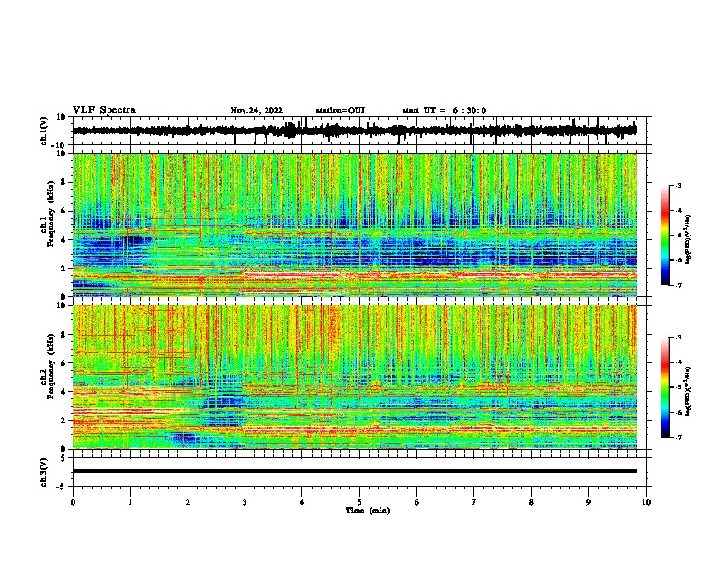Viewport: 728px width, 563px height.
Task: Select the "start UT = 6:30:0" text
Action: (x=444, y=110)
